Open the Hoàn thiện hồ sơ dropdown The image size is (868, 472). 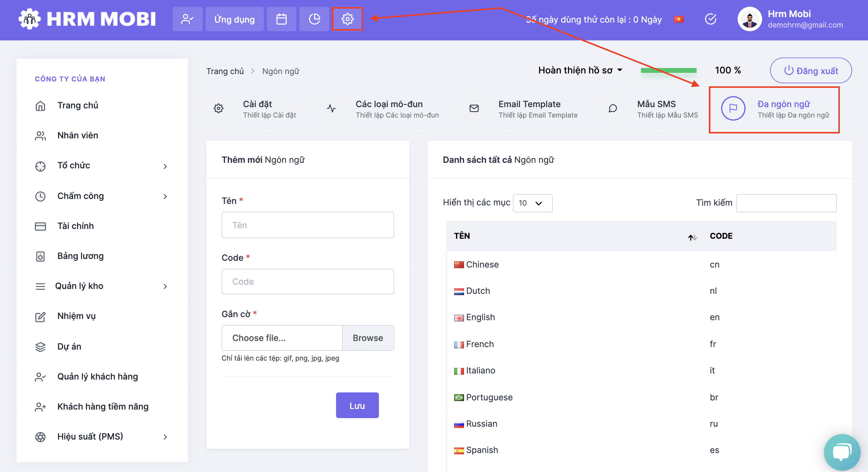[580, 70]
